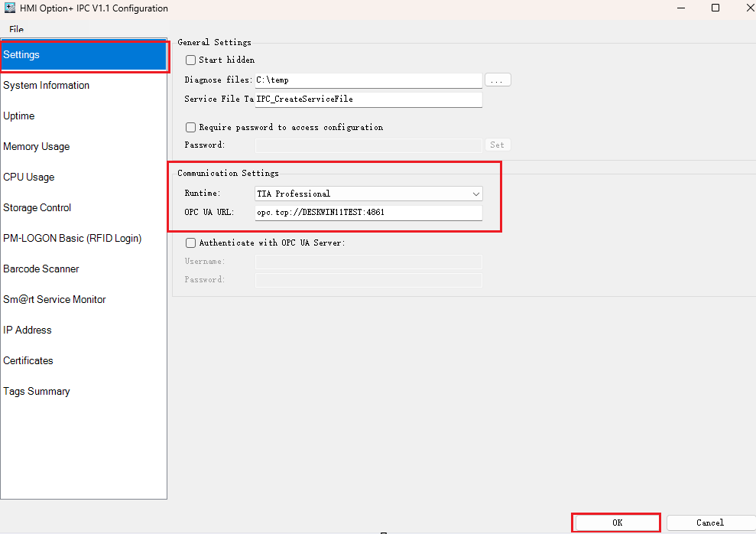The image size is (756, 534).
Task: Click OK to confirm settings
Action: click(x=616, y=523)
